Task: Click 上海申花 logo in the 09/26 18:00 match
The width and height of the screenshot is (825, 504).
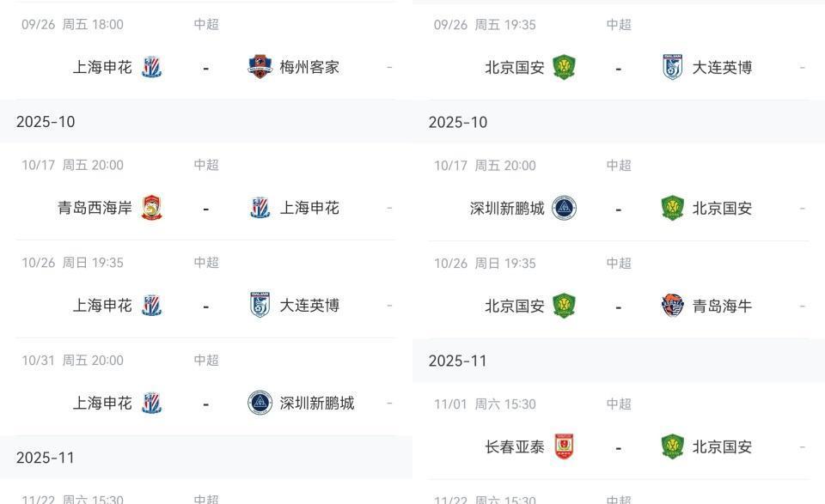Action: 152,67
